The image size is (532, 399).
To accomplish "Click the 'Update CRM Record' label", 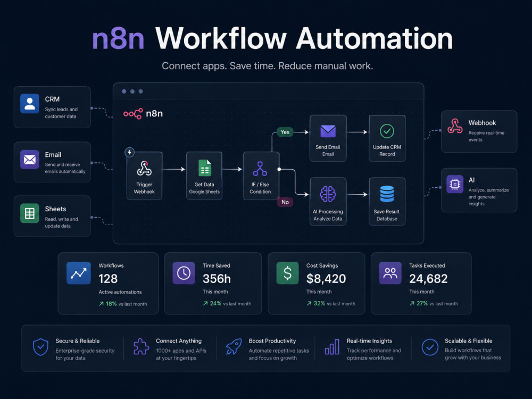I will [x=387, y=151].
